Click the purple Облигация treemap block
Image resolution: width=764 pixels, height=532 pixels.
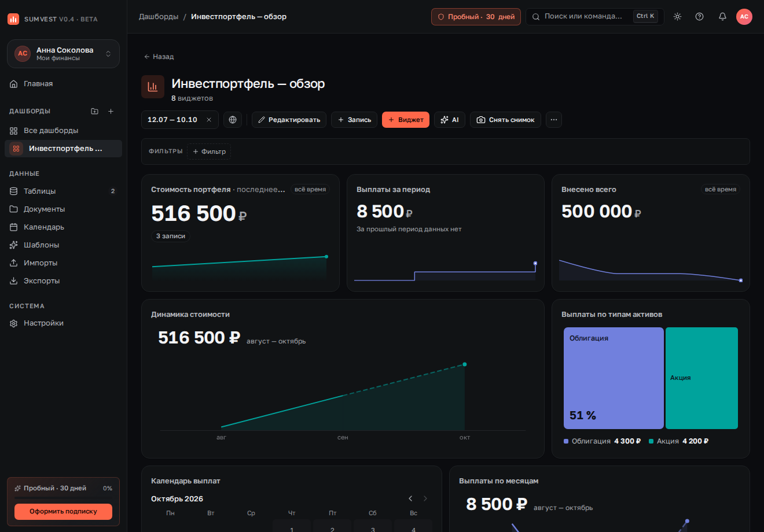(614, 378)
